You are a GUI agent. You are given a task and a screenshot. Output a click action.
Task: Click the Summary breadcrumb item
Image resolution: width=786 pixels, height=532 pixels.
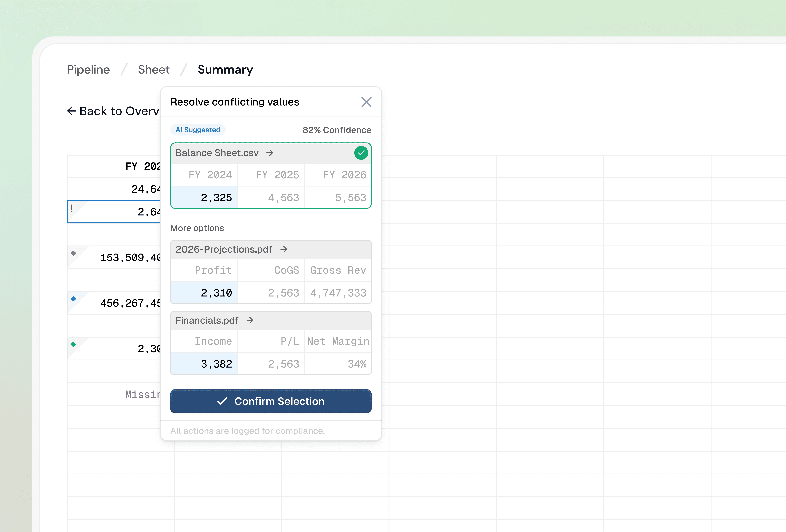tap(225, 70)
